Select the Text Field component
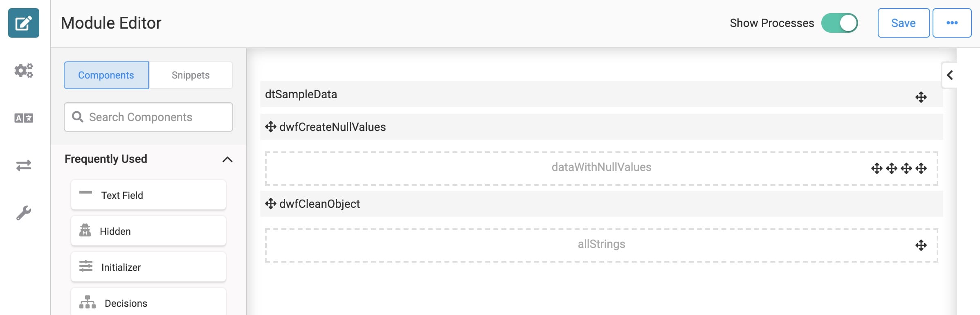The width and height of the screenshot is (980, 315). coord(148,195)
